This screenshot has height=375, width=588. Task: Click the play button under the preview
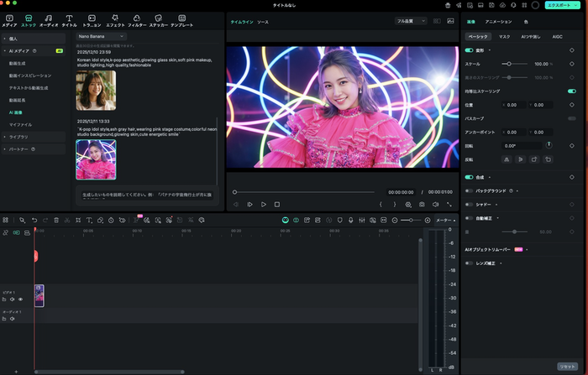(x=263, y=204)
